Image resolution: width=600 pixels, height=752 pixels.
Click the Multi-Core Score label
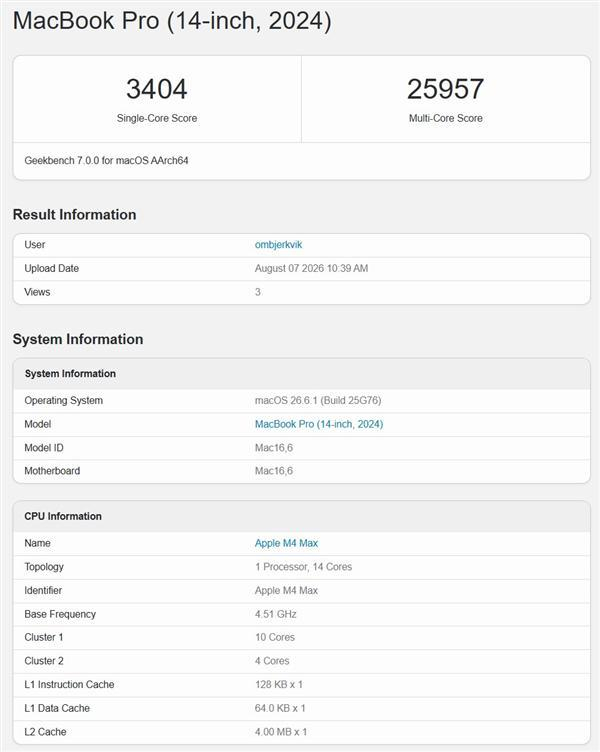446,118
